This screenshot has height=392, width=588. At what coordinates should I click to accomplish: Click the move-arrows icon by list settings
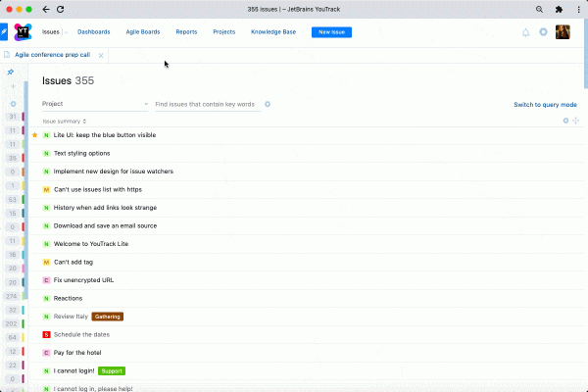tap(575, 121)
